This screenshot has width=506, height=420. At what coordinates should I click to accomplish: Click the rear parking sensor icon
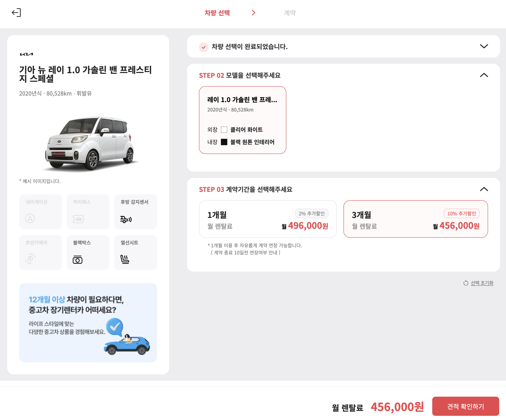pyautogui.click(x=126, y=219)
